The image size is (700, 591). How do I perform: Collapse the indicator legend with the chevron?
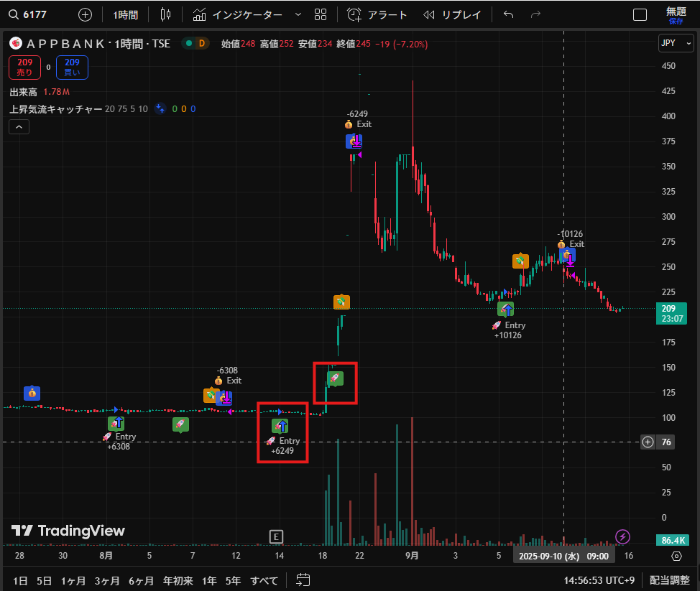point(19,127)
